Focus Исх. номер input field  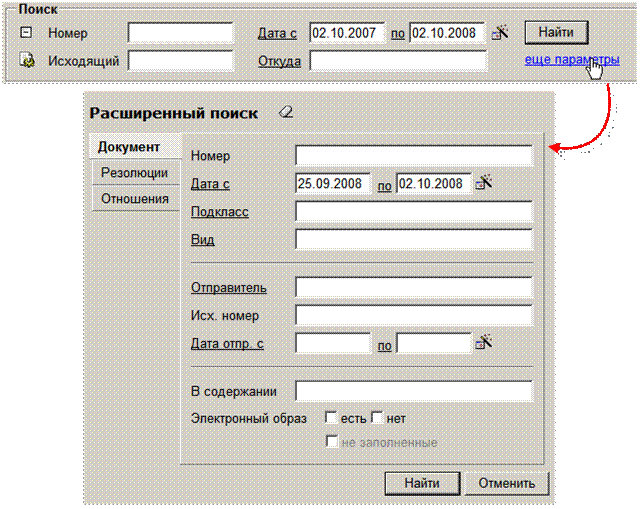click(x=414, y=315)
